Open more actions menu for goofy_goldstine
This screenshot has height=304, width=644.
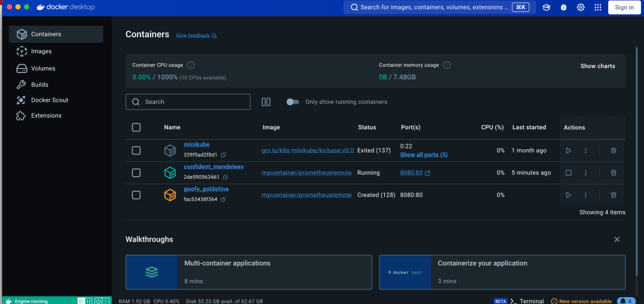[x=585, y=195]
